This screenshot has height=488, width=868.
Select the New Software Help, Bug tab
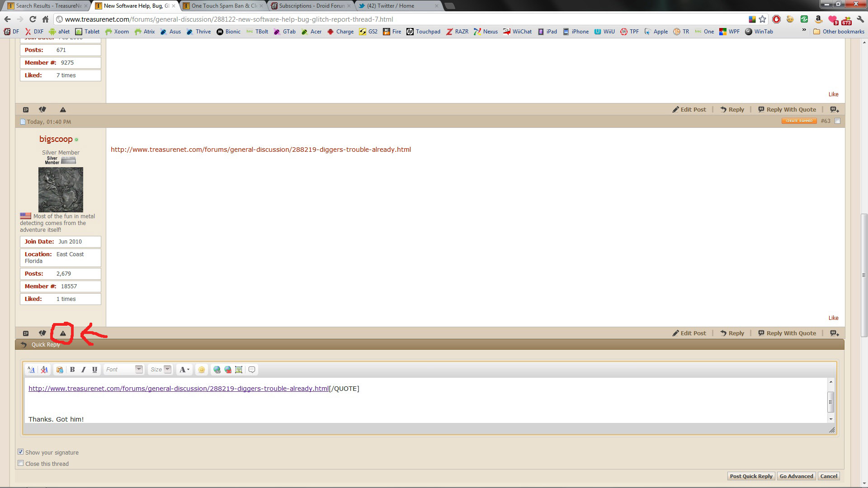tap(135, 6)
